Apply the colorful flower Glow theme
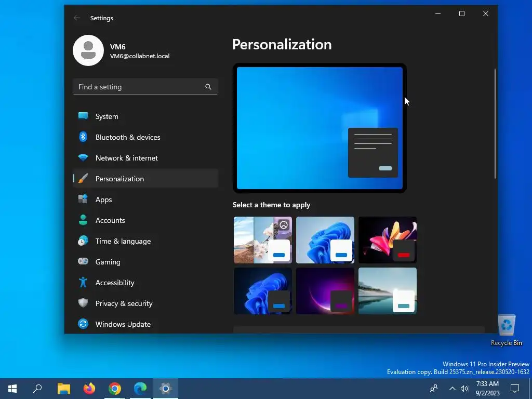The width and height of the screenshot is (532, 399). tap(388, 240)
